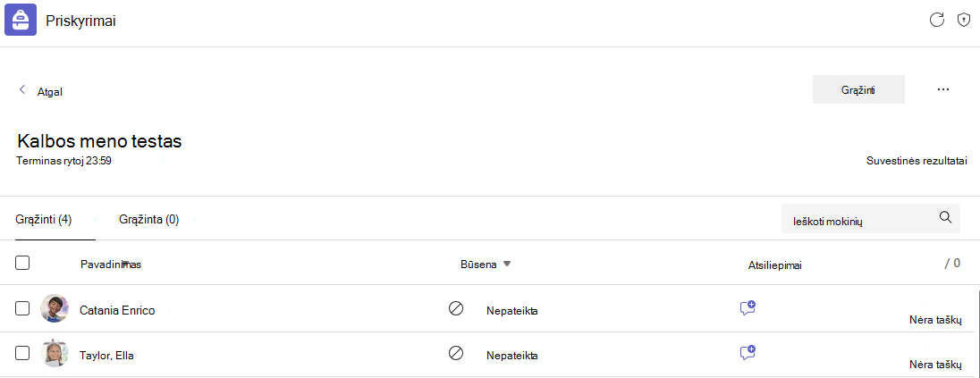Check the box next to Taylor, Ella
This screenshot has width=980, height=378.
pos(22,353)
